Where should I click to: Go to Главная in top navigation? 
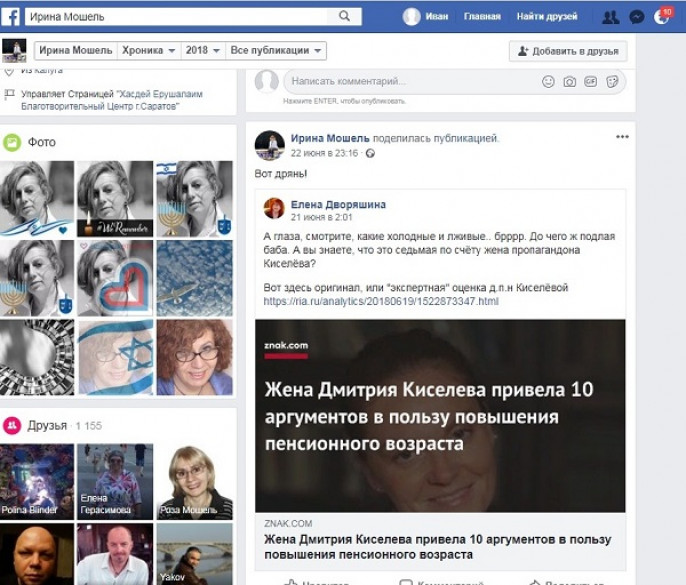[x=482, y=17]
